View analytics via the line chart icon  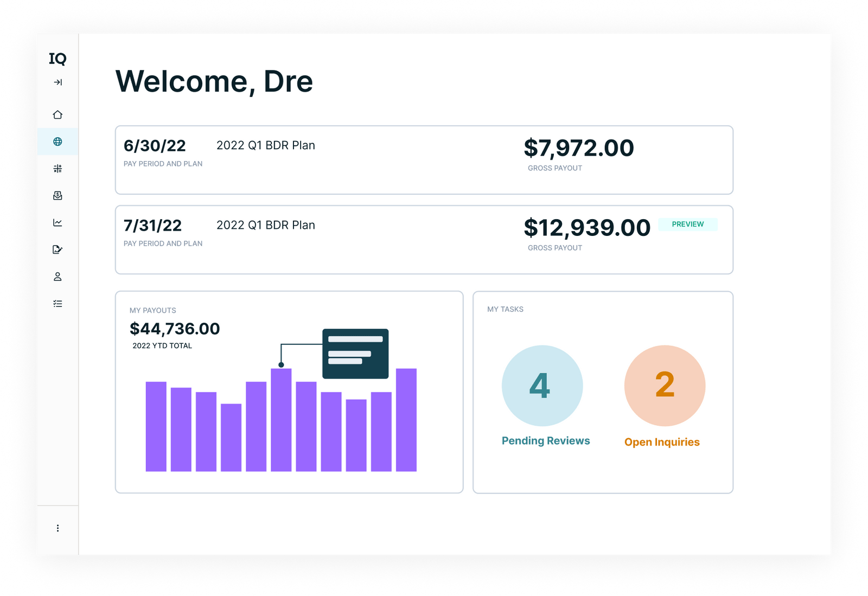[x=58, y=223]
